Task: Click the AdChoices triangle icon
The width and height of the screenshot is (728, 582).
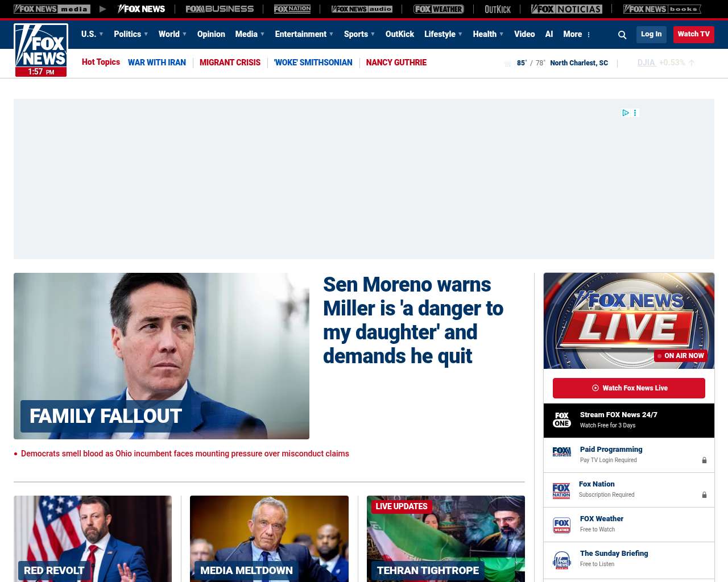Action: pyautogui.click(x=626, y=113)
